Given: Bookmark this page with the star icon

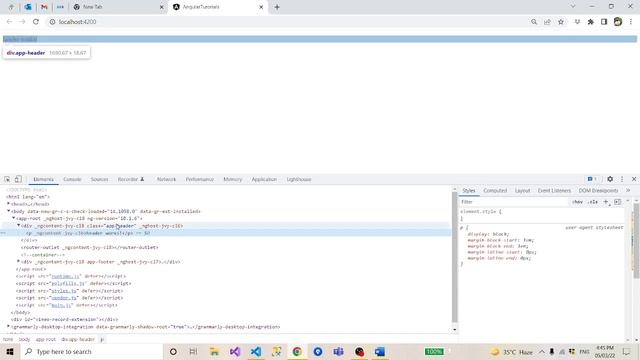Looking at the screenshot, I should coord(561,22).
